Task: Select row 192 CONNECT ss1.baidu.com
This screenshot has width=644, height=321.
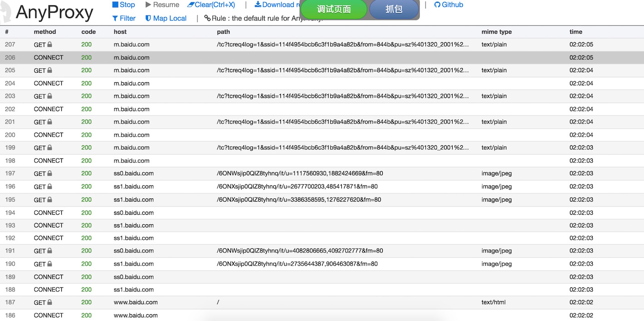Action: click(322, 238)
